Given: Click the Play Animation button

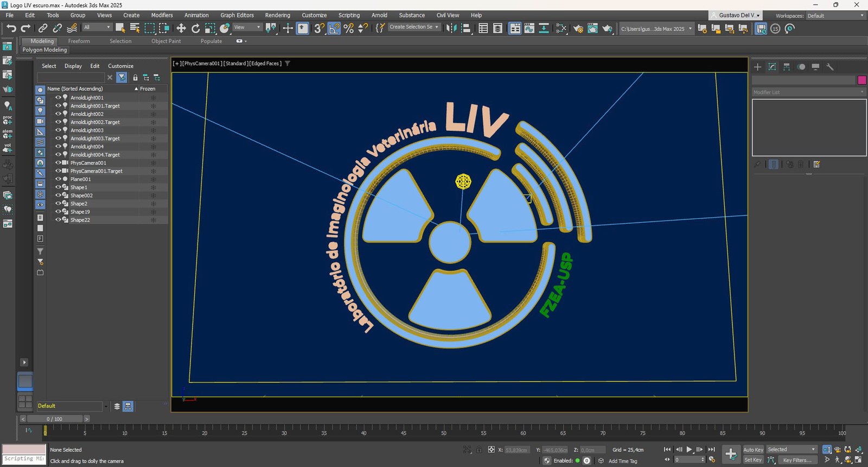Looking at the screenshot, I should (x=689, y=450).
